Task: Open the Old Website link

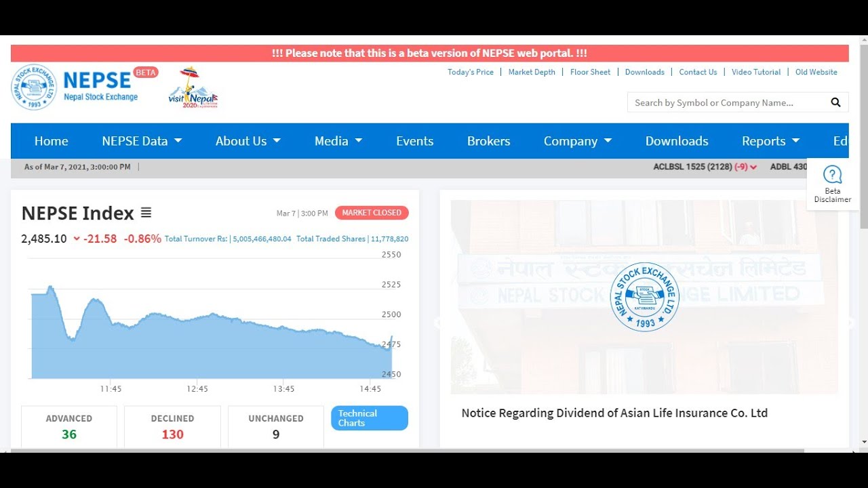Action: pos(816,72)
